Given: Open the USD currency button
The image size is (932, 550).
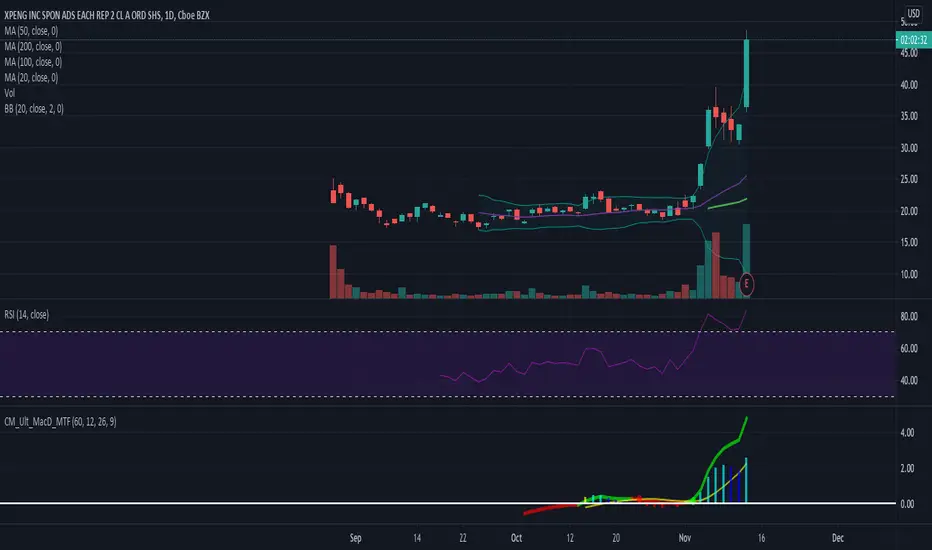Looking at the screenshot, I should click(914, 13).
